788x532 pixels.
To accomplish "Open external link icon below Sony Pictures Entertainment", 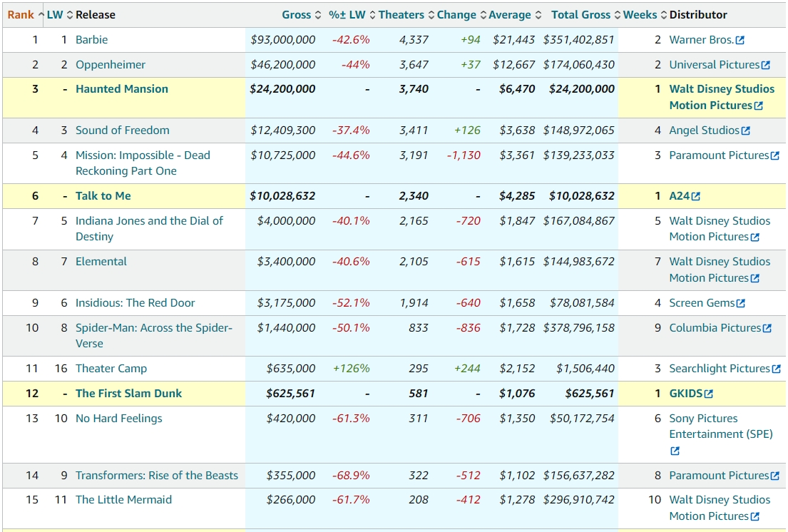I will (x=675, y=451).
